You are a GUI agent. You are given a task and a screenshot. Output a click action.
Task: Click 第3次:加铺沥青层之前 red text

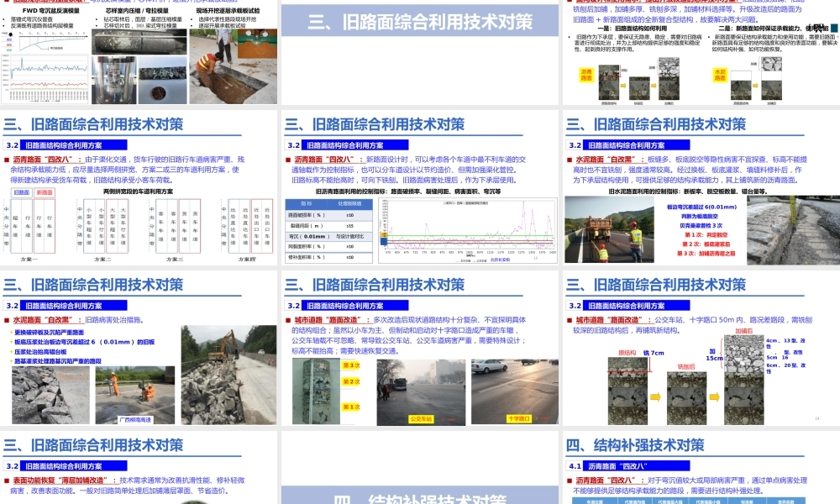tap(706, 254)
